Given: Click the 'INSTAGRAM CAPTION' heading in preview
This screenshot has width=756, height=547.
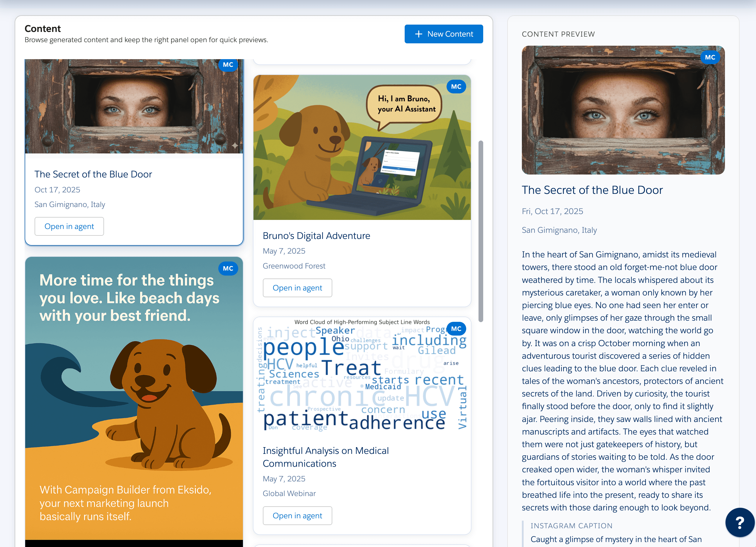Looking at the screenshot, I should 571,526.
